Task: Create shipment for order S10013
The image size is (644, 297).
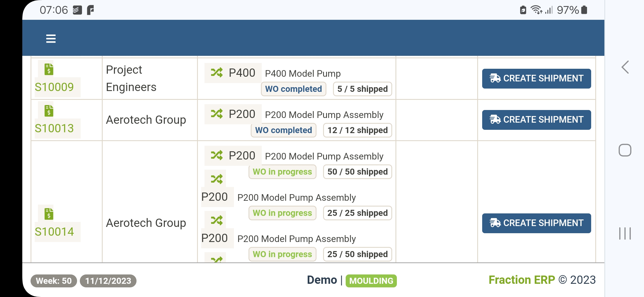Action: pyautogui.click(x=536, y=120)
